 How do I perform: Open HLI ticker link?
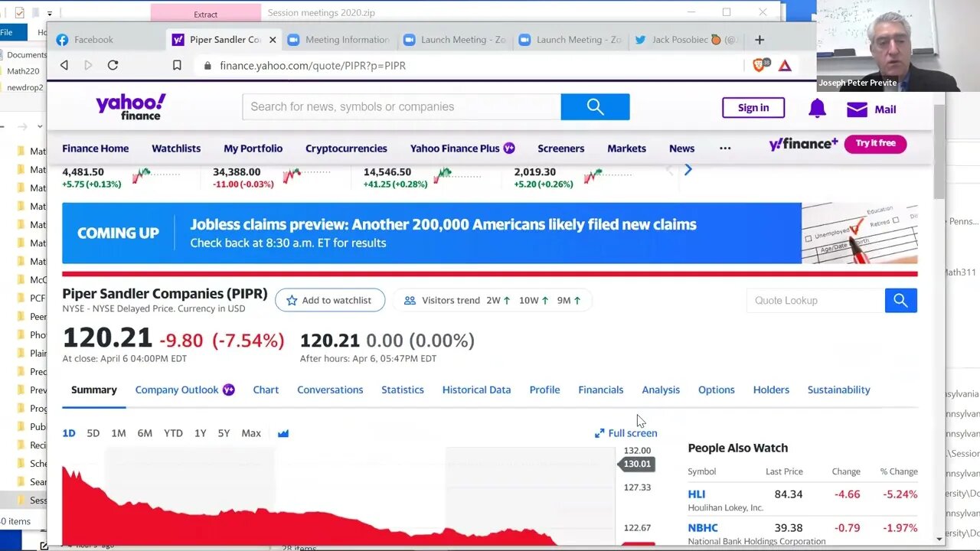(x=697, y=494)
